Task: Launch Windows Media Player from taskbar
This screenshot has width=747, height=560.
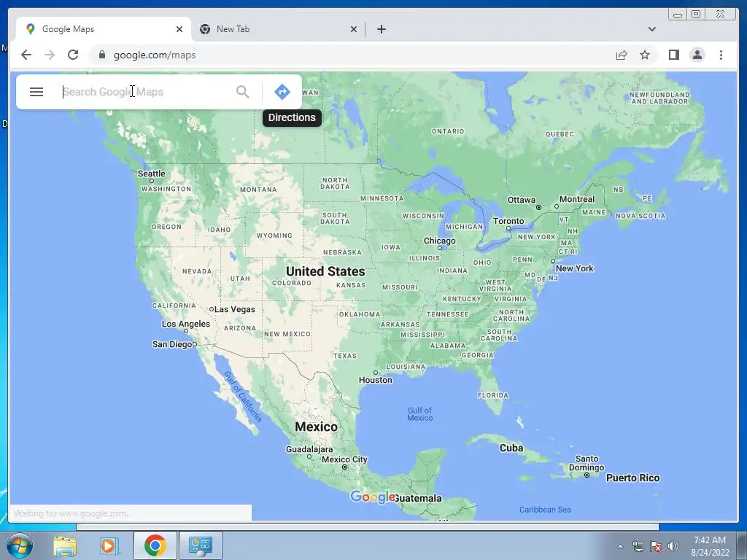Action: pyautogui.click(x=109, y=545)
